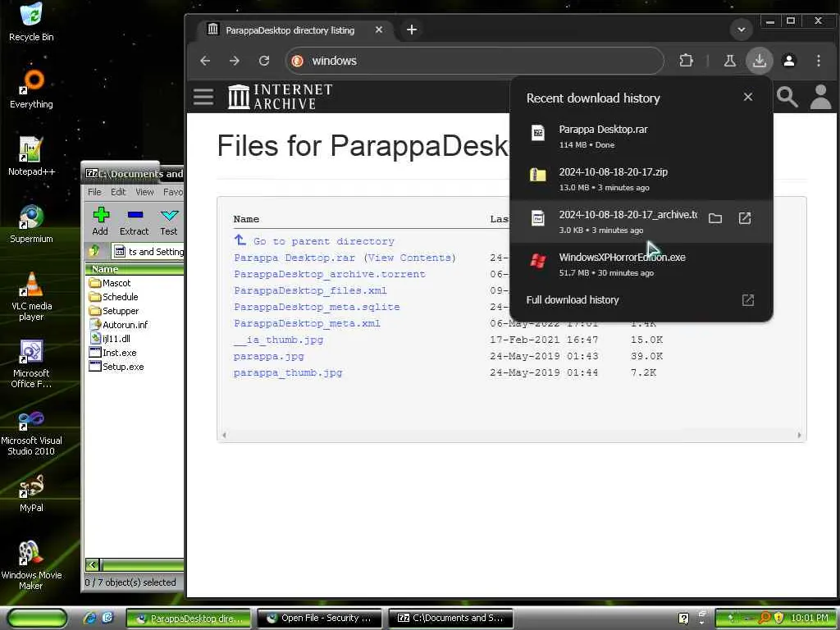Image resolution: width=840 pixels, height=630 pixels.
Task: Click the address bar with 'windows'
Action: click(x=475, y=61)
